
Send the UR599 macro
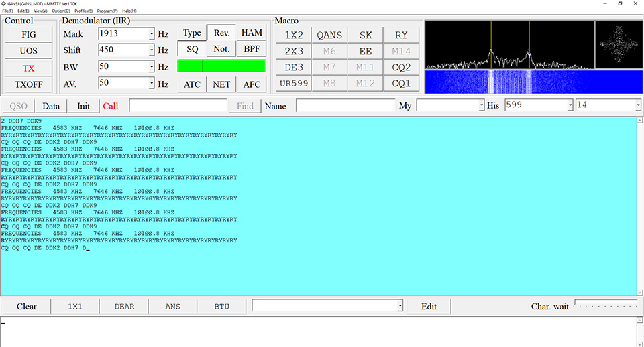point(293,83)
